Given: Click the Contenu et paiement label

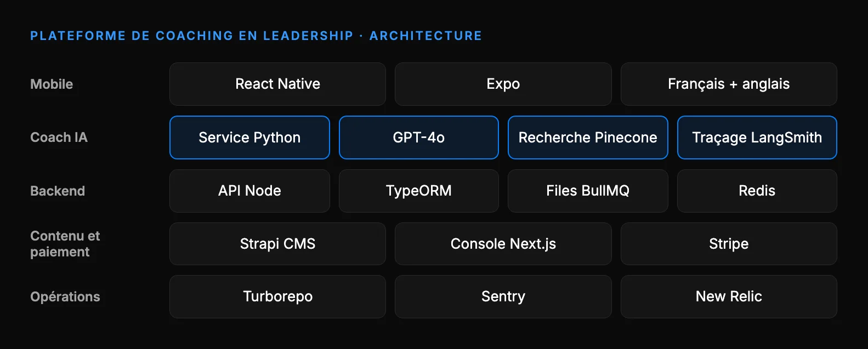Looking at the screenshot, I should click(65, 244).
